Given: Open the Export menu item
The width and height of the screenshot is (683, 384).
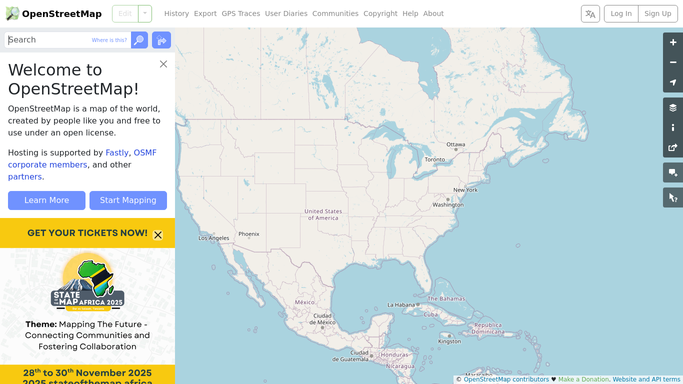Looking at the screenshot, I should point(205,13).
